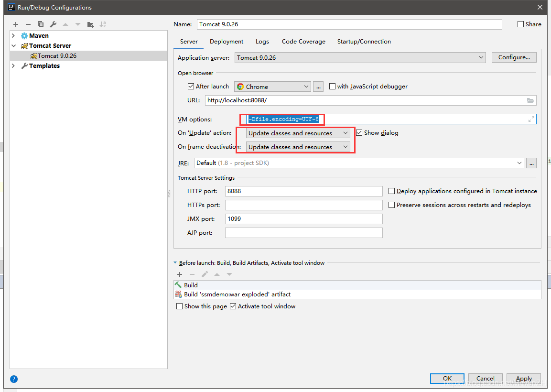The width and height of the screenshot is (551, 392).
Task: Copy configuration icon in left toolbar
Action: point(41,24)
